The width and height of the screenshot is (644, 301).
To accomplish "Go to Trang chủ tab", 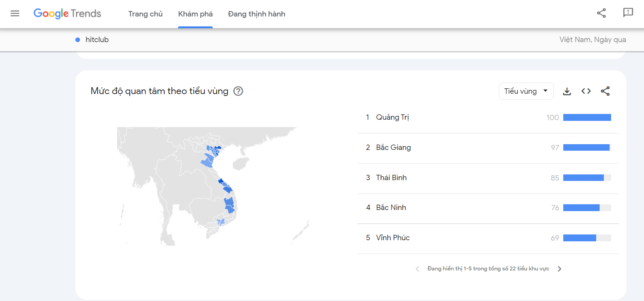I will click(x=145, y=14).
